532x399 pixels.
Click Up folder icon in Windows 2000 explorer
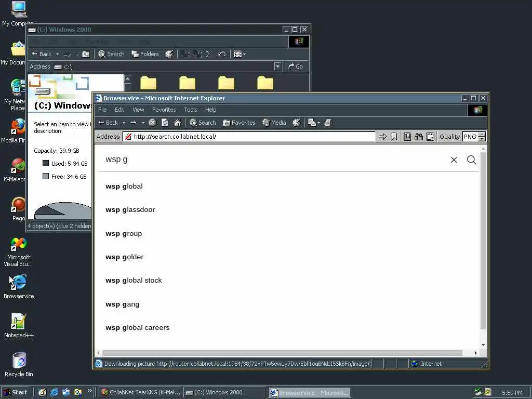pos(86,54)
